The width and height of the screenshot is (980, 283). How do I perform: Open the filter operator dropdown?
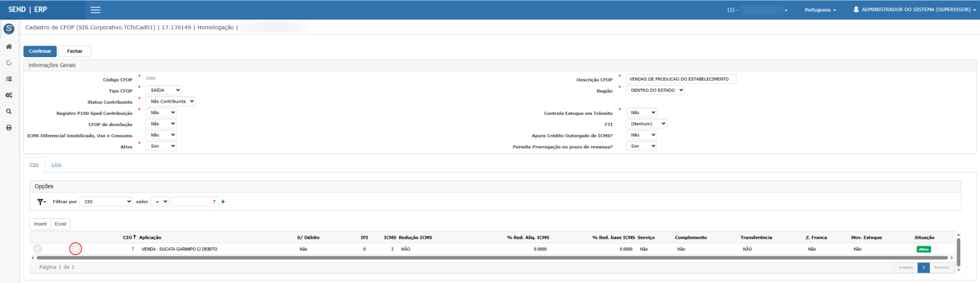coord(160,202)
